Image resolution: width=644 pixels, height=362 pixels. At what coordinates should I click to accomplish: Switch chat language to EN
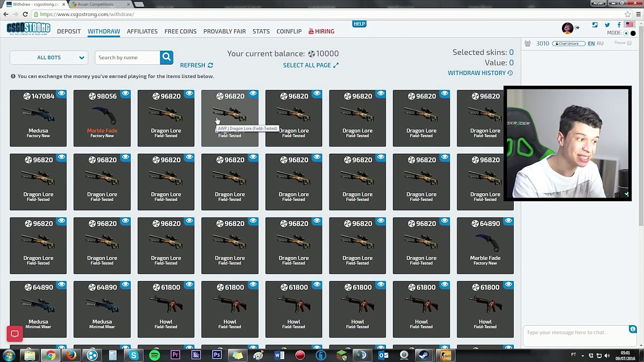coord(591,44)
